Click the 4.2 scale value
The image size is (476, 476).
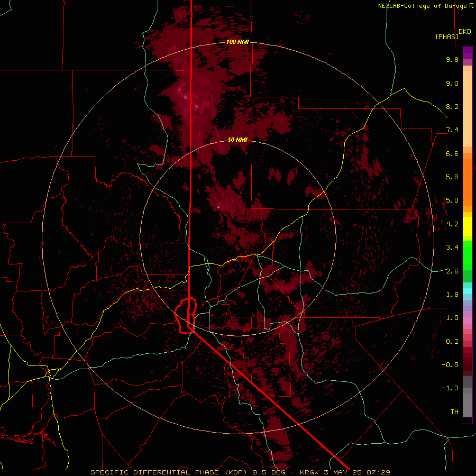[x=452, y=224]
